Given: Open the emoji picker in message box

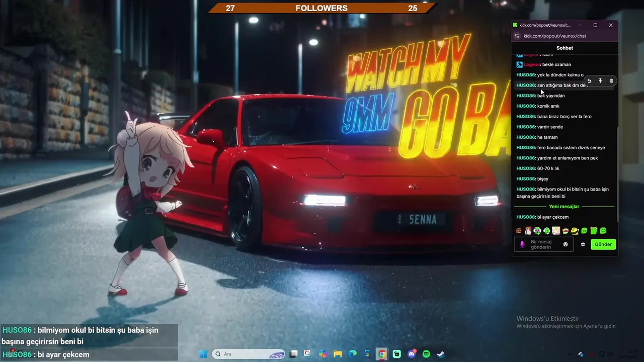Looking at the screenshot, I should tap(566, 244).
